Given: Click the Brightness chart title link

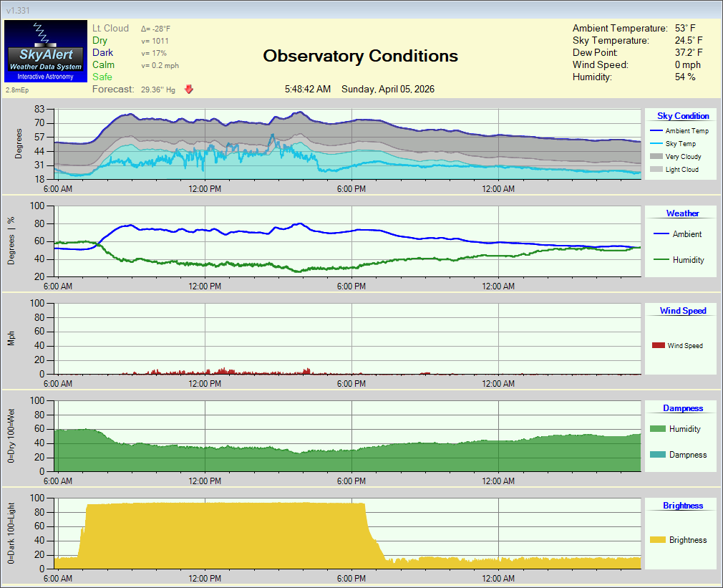Looking at the screenshot, I should click(x=683, y=506).
